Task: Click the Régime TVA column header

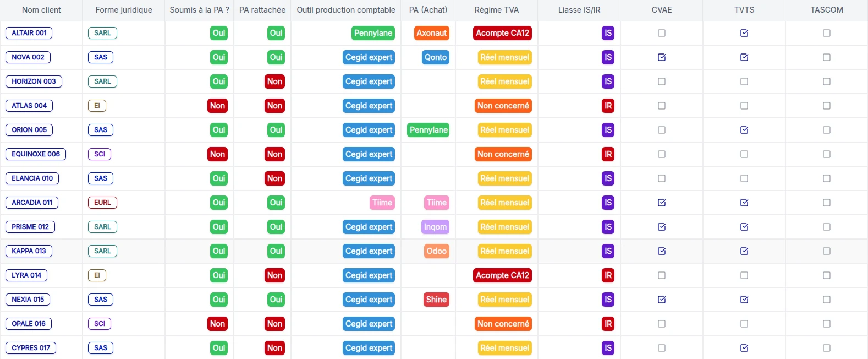Action: [x=497, y=10]
